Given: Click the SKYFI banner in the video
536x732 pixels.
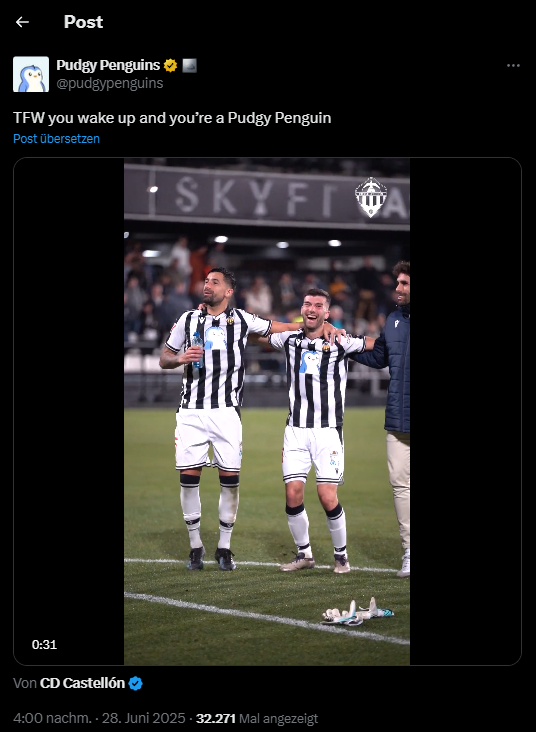Looking at the screenshot, I should point(267,196).
